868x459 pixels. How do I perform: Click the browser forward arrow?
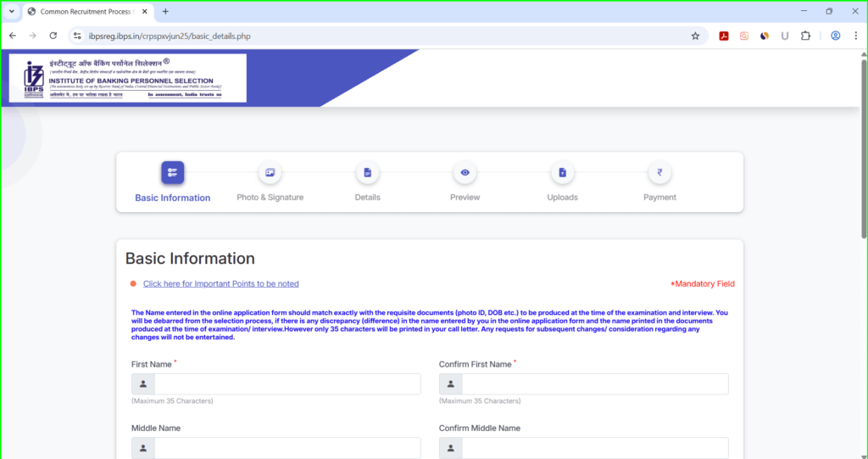click(x=33, y=36)
